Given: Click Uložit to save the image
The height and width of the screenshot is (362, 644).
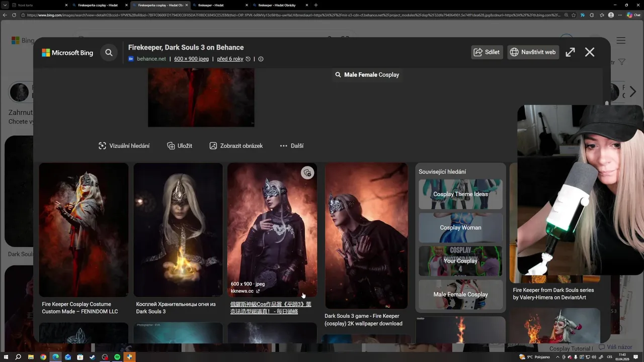Looking at the screenshot, I should click(180, 146).
